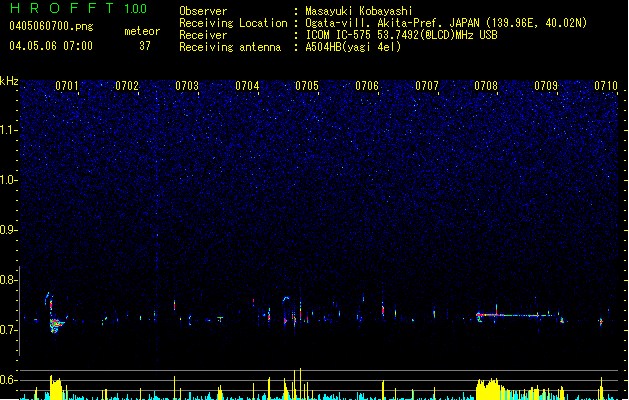Click the small echo near 0710
629x400 pixels.
click(x=601, y=321)
